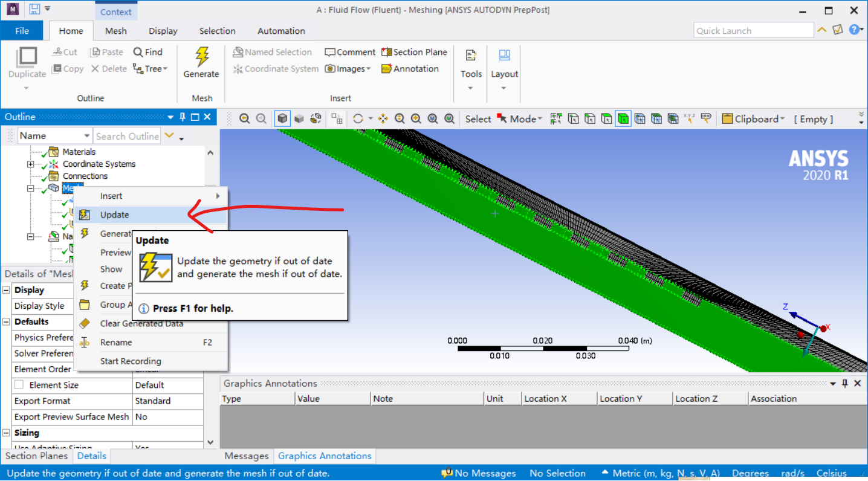The image size is (868, 481).
Task: Click the Workbench app icon in title bar
Action: click(13, 10)
